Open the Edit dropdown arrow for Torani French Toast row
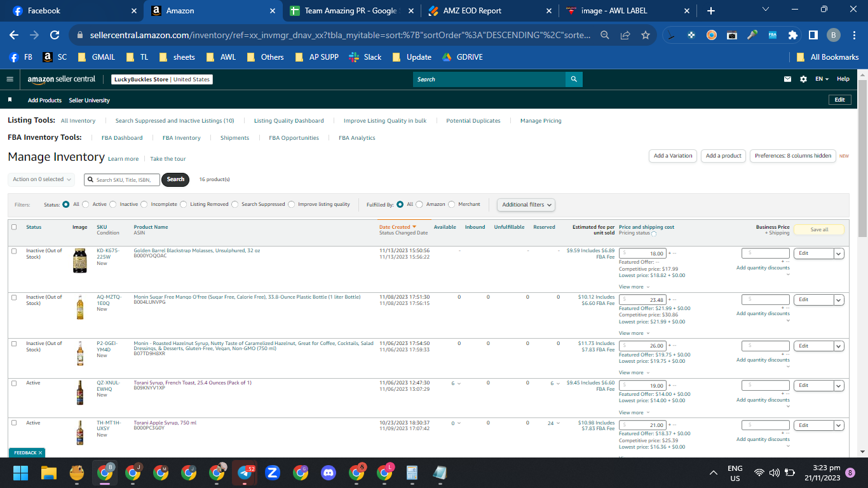 pyautogui.click(x=839, y=386)
